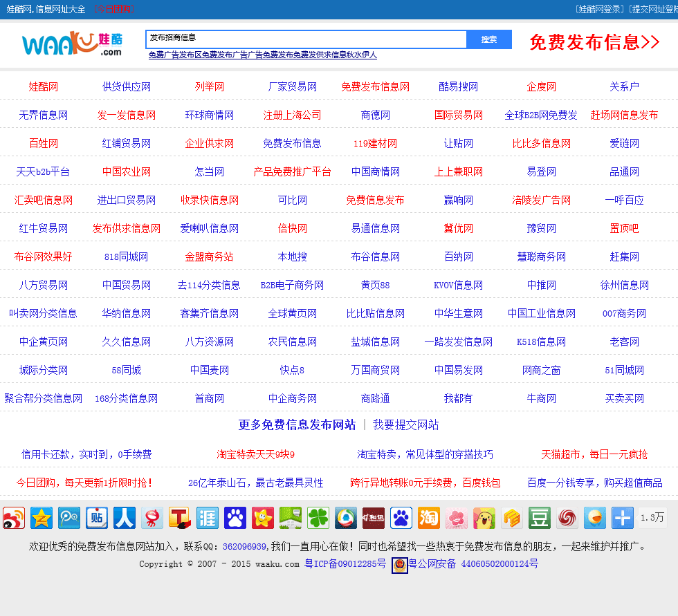Share to Taobao '淘' icon
This screenshot has width=678, height=616.
[x=429, y=518]
